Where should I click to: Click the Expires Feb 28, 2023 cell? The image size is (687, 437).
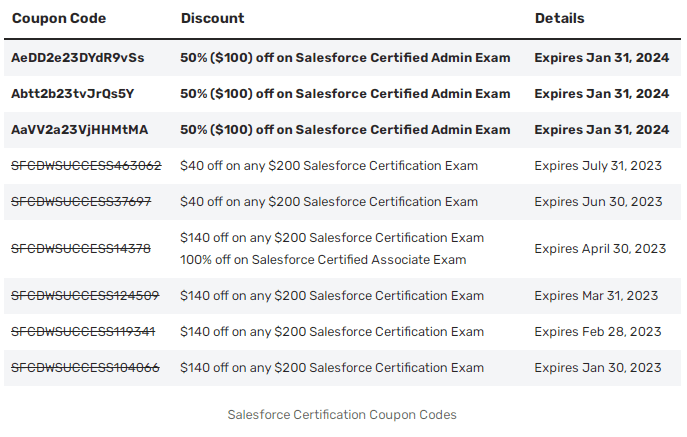(x=598, y=332)
